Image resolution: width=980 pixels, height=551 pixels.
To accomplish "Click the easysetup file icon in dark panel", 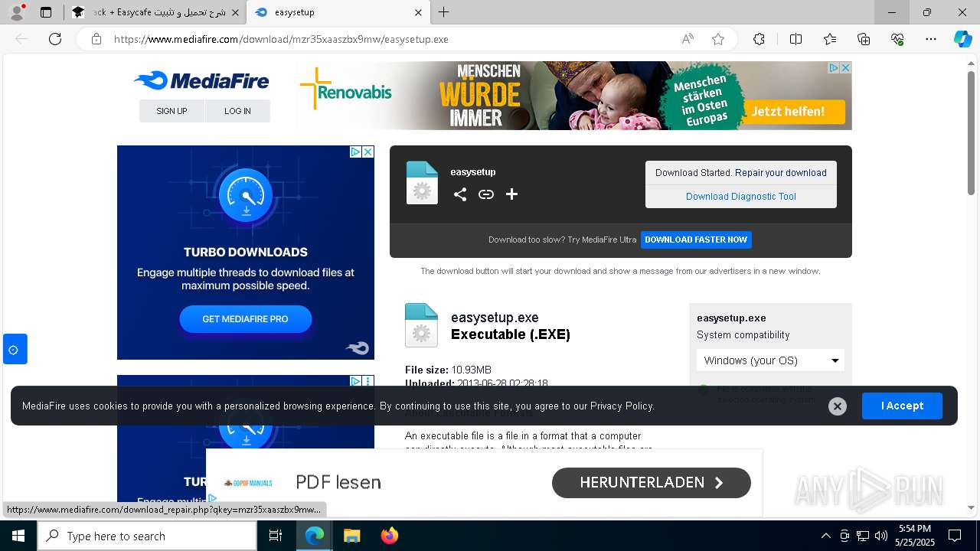I will [422, 183].
